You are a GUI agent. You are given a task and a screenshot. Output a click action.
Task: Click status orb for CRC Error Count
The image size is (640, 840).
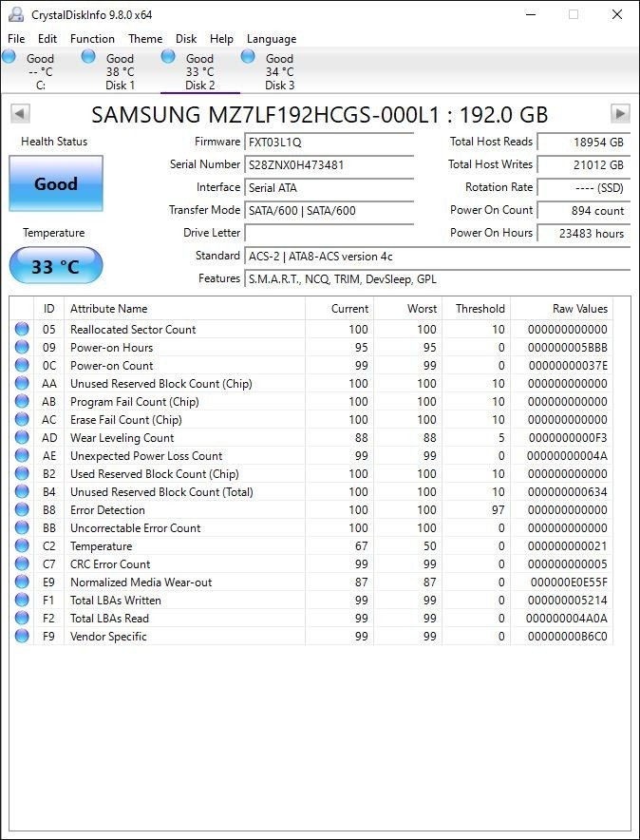22,563
